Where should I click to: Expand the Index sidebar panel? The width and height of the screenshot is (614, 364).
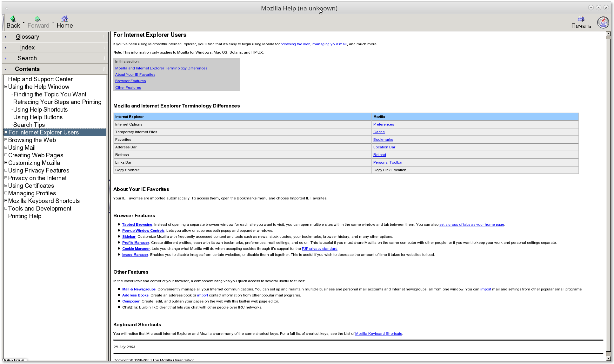coord(27,48)
